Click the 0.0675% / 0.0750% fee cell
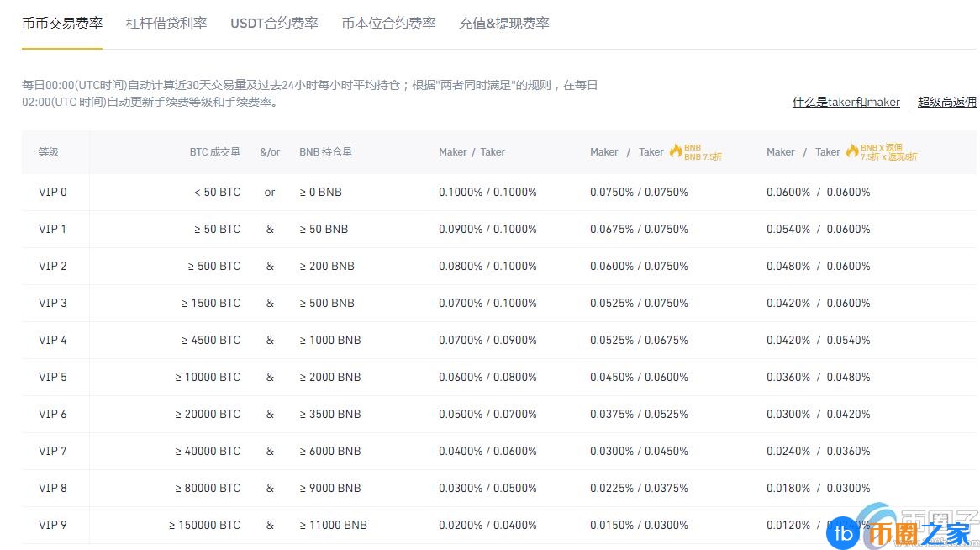 coord(639,229)
